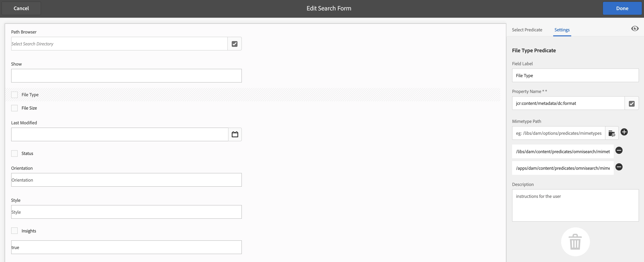This screenshot has height=262, width=644.
Task: Check the File Size checkbox
Action: coord(14,108)
